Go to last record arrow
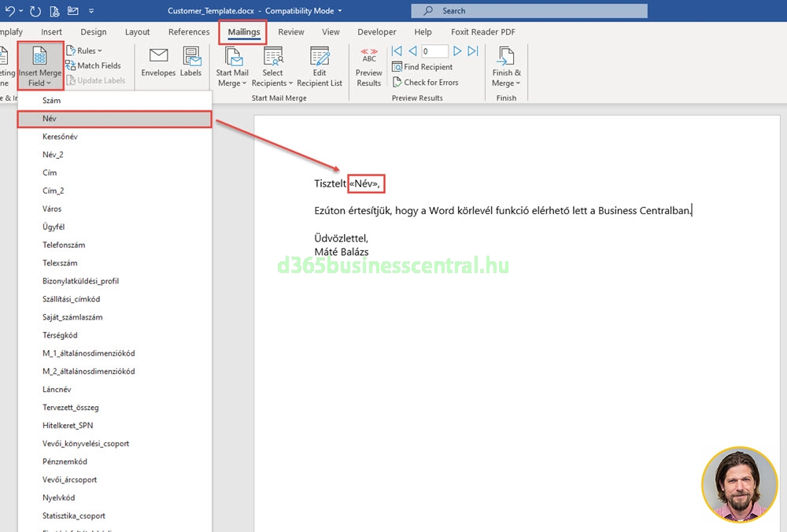Image resolution: width=787 pixels, height=532 pixels. click(473, 51)
